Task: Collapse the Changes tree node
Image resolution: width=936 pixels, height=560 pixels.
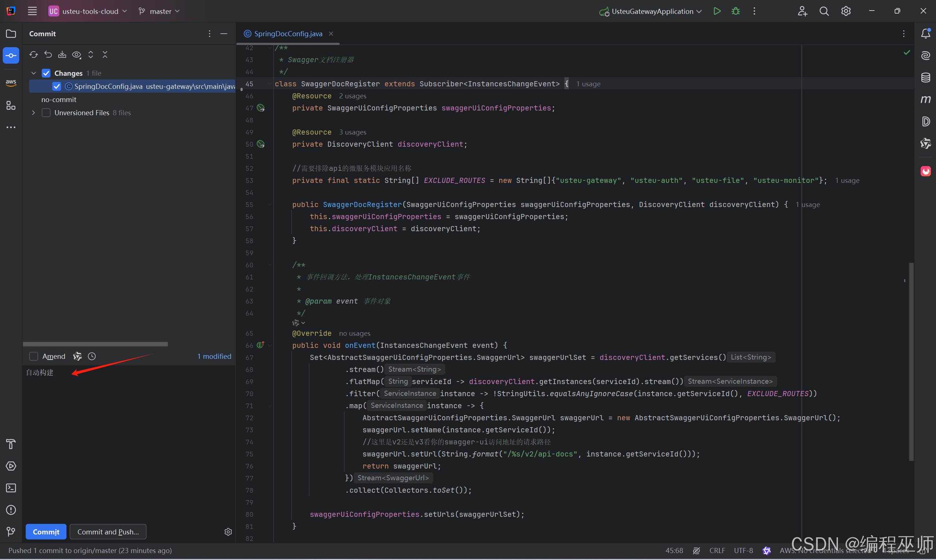Action: pyautogui.click(x=34, y=73)
